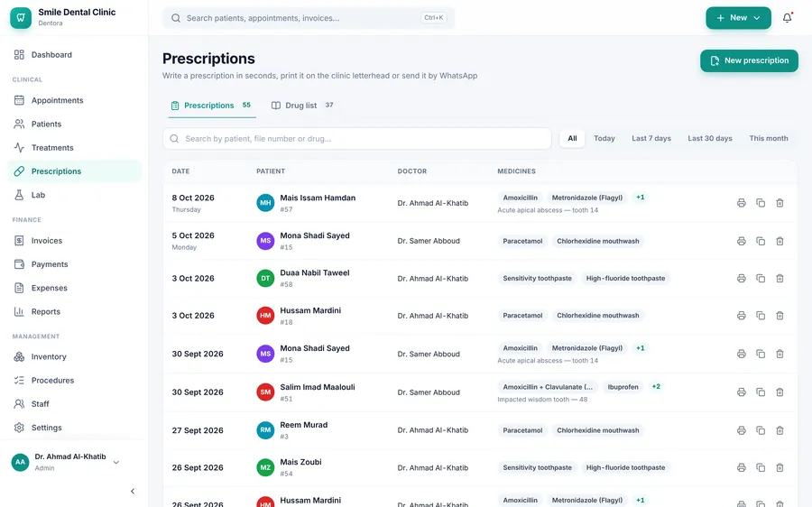Print the Mais Issam Hamdan prescription
The height and width of the screenshot is (507, 812).
tap(742, 203)
